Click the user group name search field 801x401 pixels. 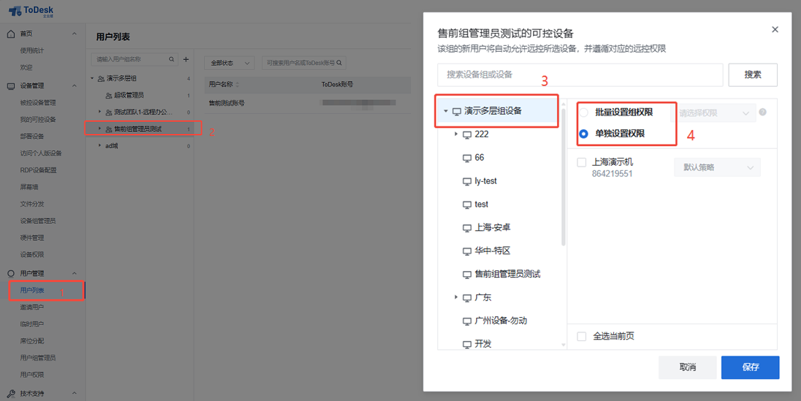tap(134, 59)
